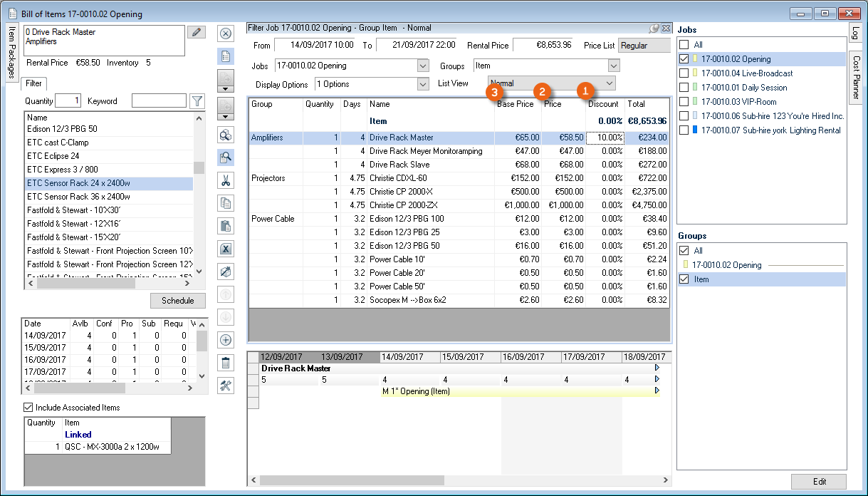Screen dimensions: 868x496
Task: Click the Quantity input field
Action: click(x=68, y=101)
